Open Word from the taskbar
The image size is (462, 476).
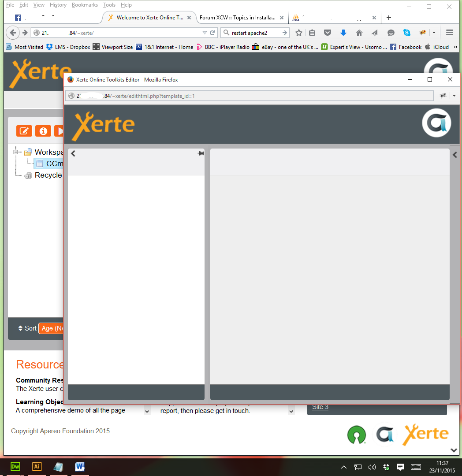point(80,467)
